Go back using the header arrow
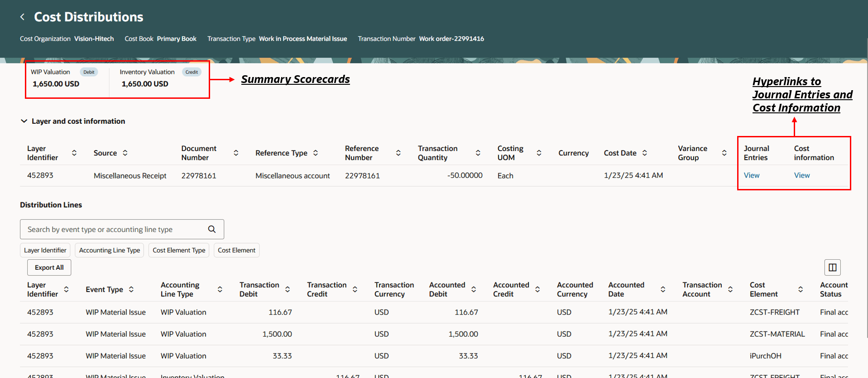Image resolution: width=868 pixels, height=378 pixels. 22,17
